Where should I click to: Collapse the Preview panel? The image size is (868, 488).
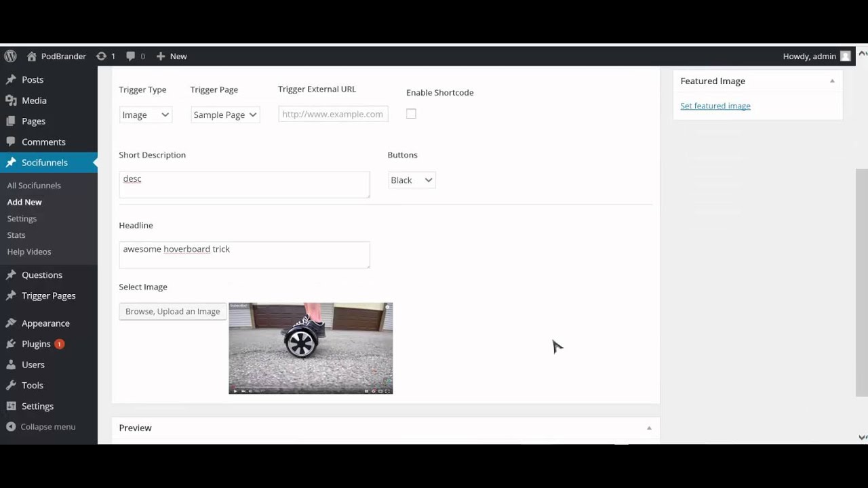pyautogui.click(x=649, y=428)
